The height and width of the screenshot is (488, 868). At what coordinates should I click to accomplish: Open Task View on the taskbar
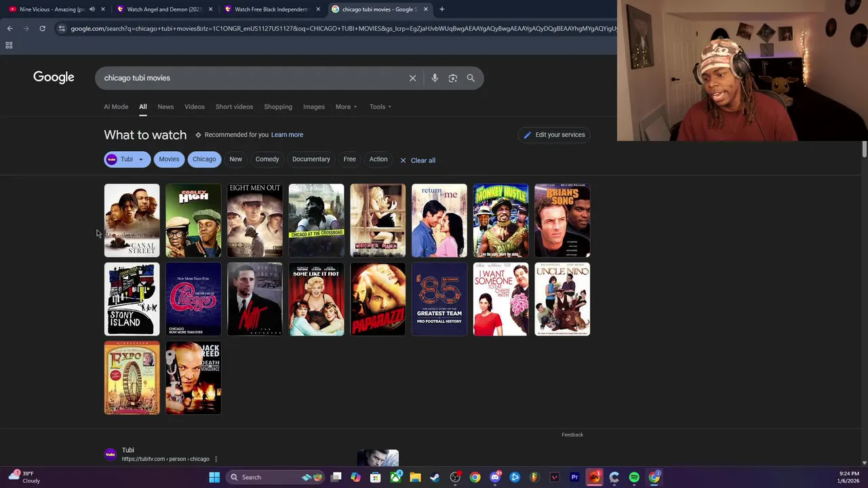[336, 477]
